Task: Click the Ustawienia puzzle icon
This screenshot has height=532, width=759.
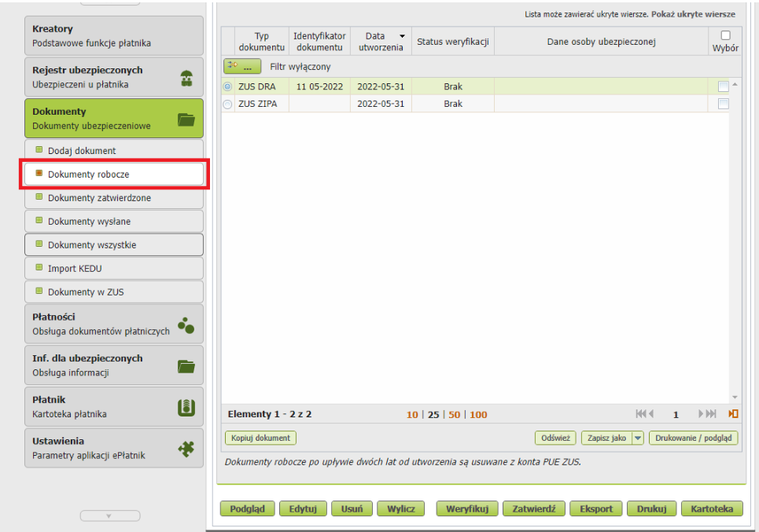Action: tap(186, 448)
